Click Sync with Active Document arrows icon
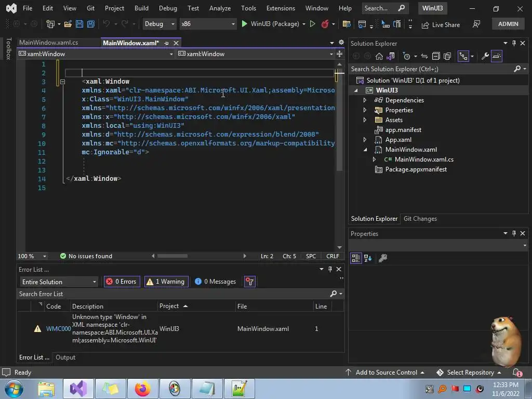 (x=424, y=56)
